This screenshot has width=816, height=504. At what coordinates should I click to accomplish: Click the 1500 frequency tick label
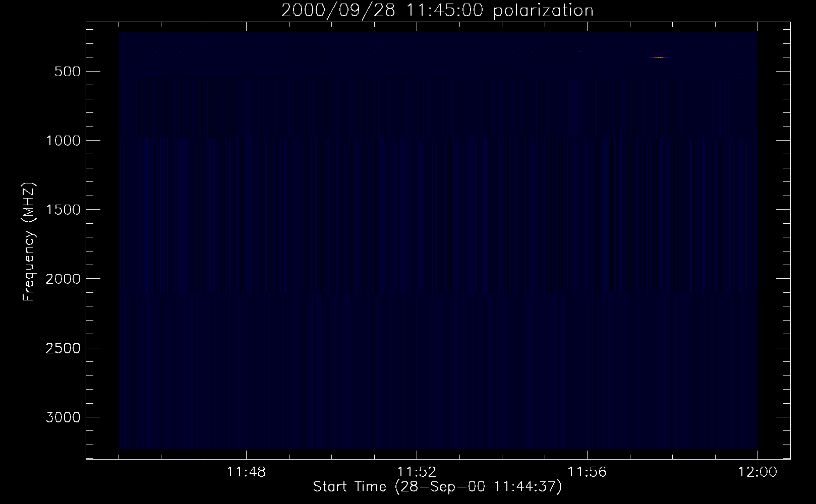[x=63, y=210]
